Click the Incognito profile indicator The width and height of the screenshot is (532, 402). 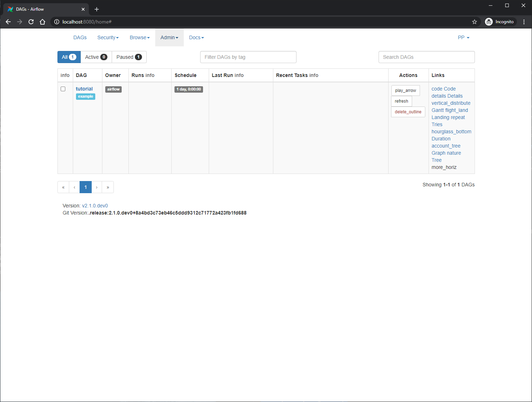[500, 22]
